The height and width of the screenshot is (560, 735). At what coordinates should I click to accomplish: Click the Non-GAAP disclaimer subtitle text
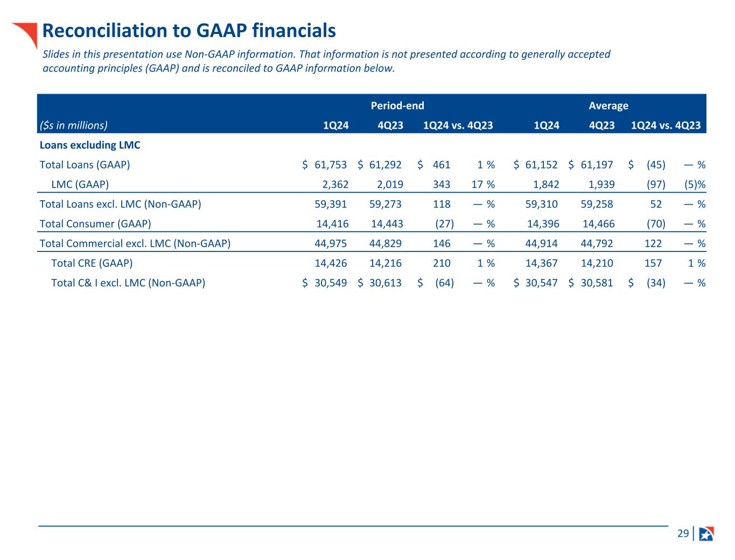coord(326,61)
